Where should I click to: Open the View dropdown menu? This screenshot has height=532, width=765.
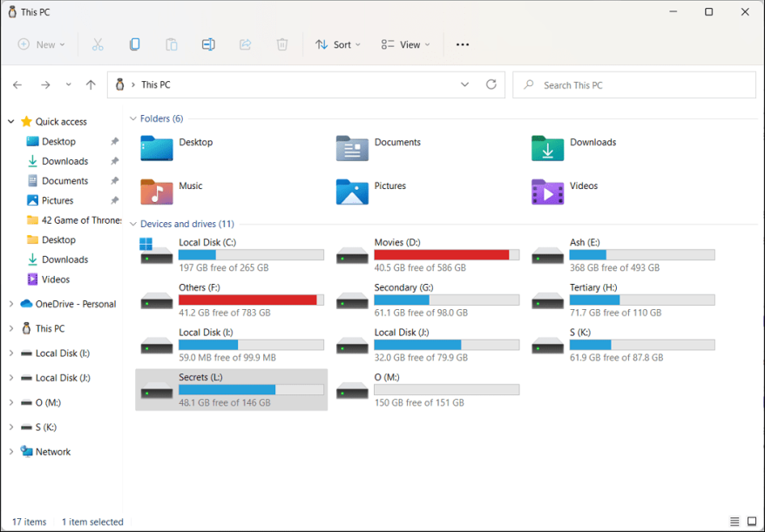click(405, 44)
